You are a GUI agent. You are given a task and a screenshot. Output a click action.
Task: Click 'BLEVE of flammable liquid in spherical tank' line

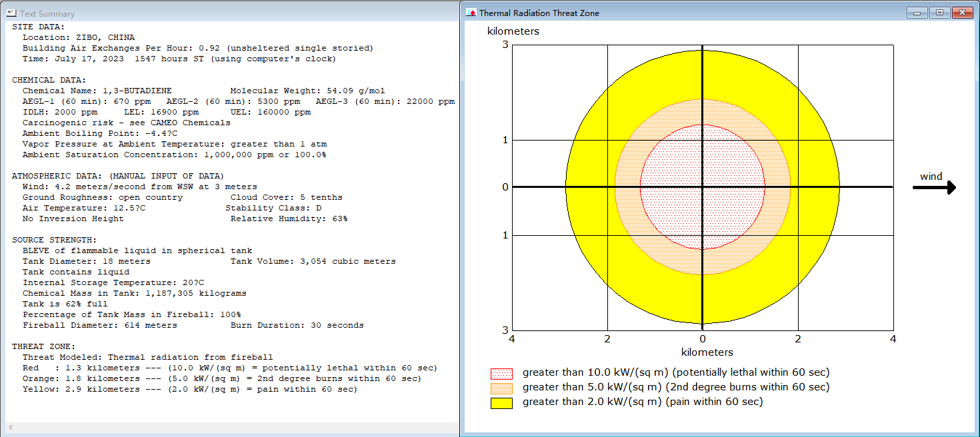137,250
